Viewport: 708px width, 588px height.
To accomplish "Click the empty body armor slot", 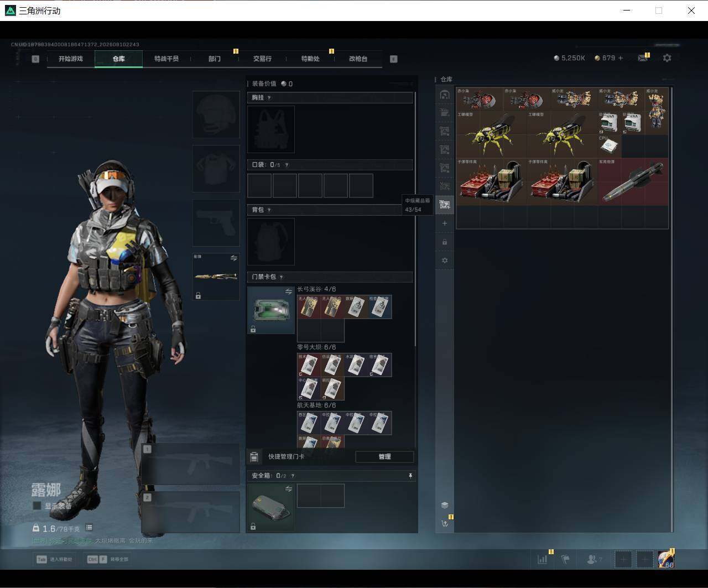I will point(216,169).
